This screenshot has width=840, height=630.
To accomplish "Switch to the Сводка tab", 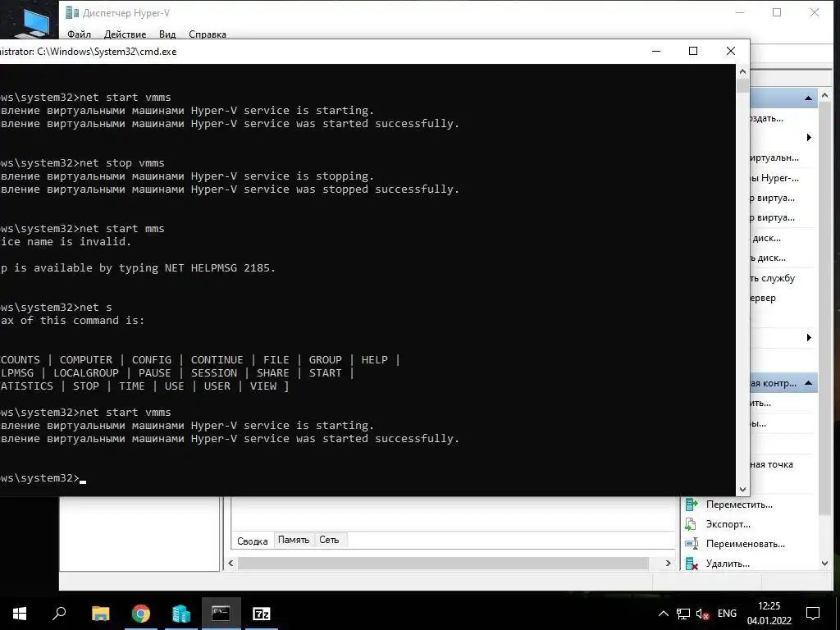I will click(x=253, y=541).
